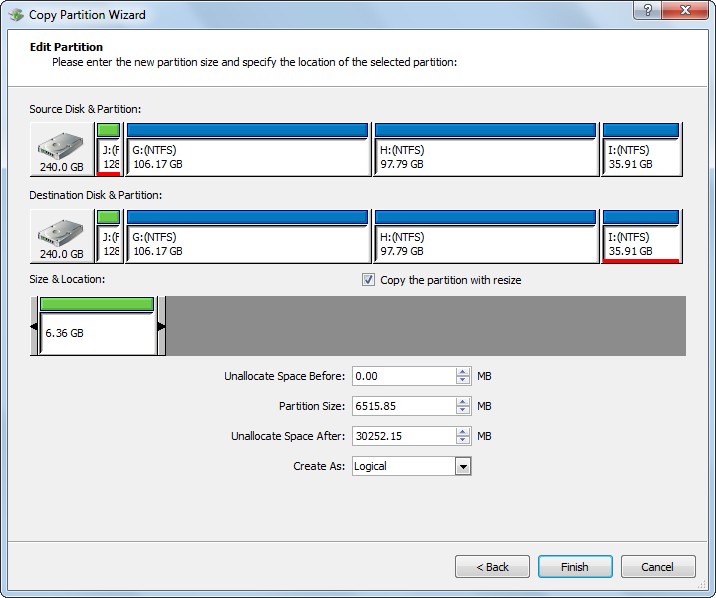The image size is (716, 598).
Task: Click the Partition Size input field
Action: [404, 406]
